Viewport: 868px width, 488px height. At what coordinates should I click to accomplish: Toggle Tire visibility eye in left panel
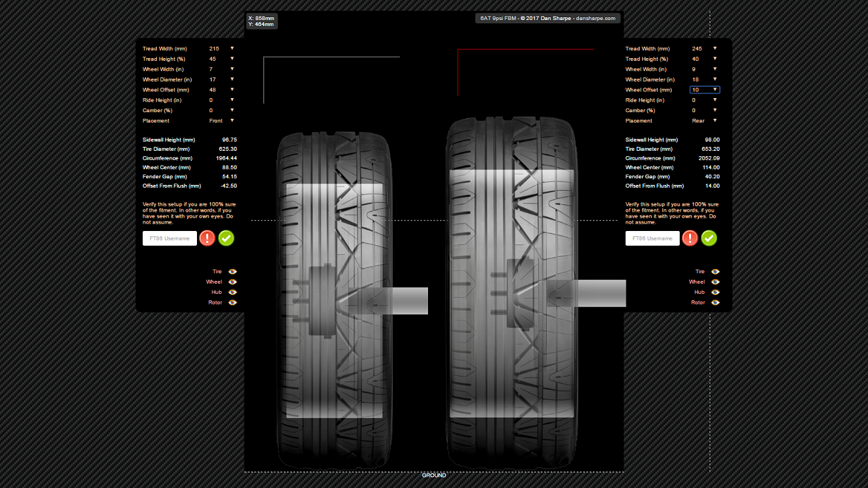click(x=232, y=272)
